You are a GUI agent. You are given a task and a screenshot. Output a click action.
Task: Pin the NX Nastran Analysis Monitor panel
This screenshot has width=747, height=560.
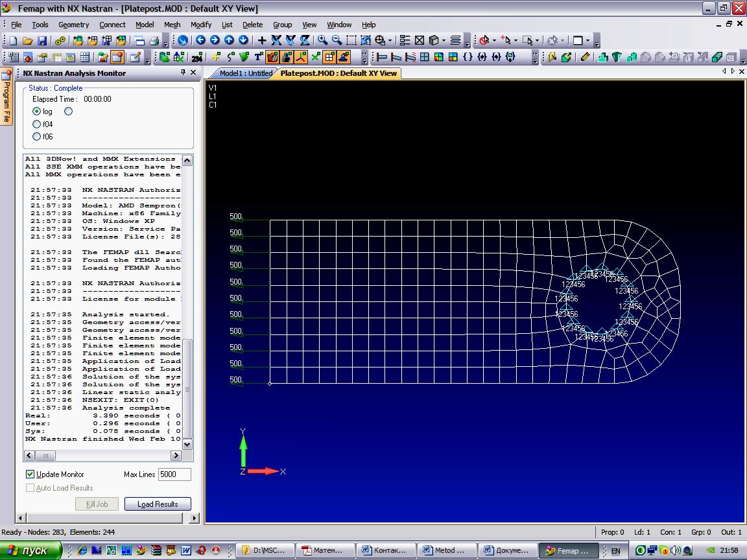pos(183,73)
